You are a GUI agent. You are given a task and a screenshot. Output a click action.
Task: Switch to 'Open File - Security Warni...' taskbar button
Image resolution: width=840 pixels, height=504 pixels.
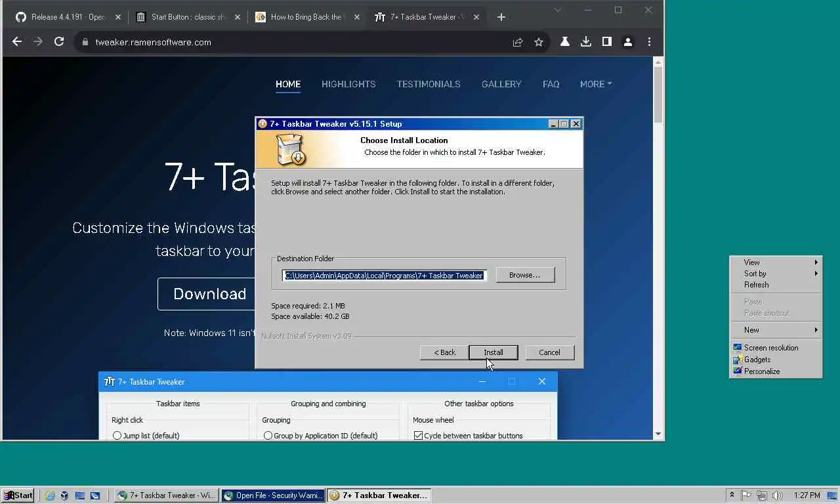point(273,495)
